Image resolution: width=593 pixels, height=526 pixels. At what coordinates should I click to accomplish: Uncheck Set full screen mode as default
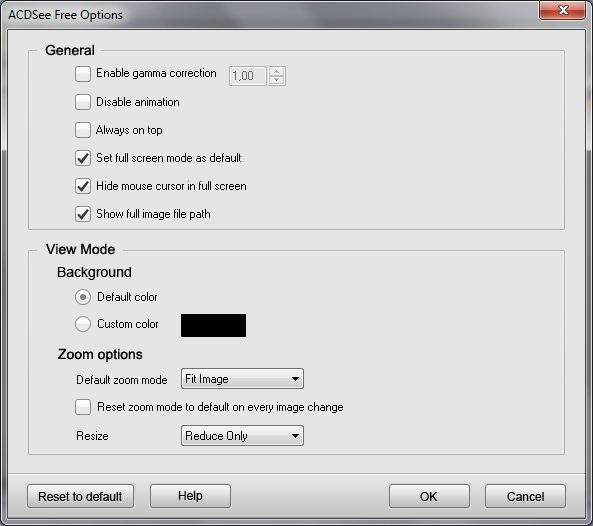coord(83,158)
